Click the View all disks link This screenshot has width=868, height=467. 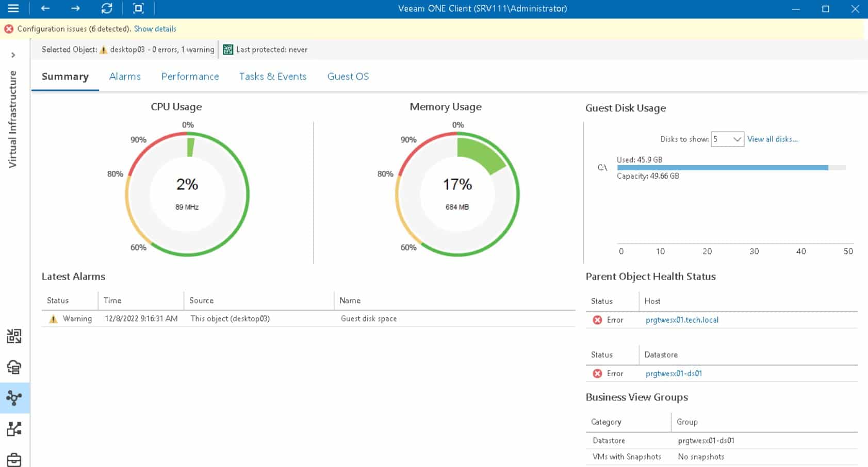click(773, 139)
